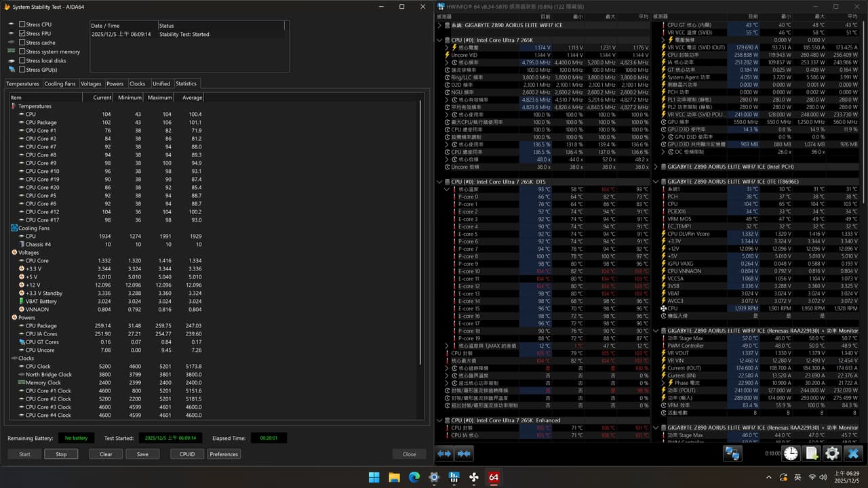Click Temperatures group icon in AIDA64 list
Screen dimensions: 868x488
tap(14, 106)
